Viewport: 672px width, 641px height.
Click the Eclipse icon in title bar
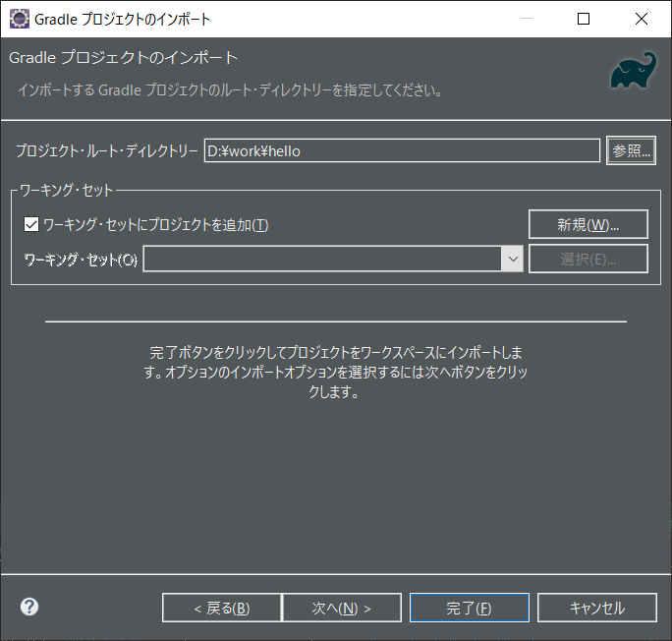(20, 19)
